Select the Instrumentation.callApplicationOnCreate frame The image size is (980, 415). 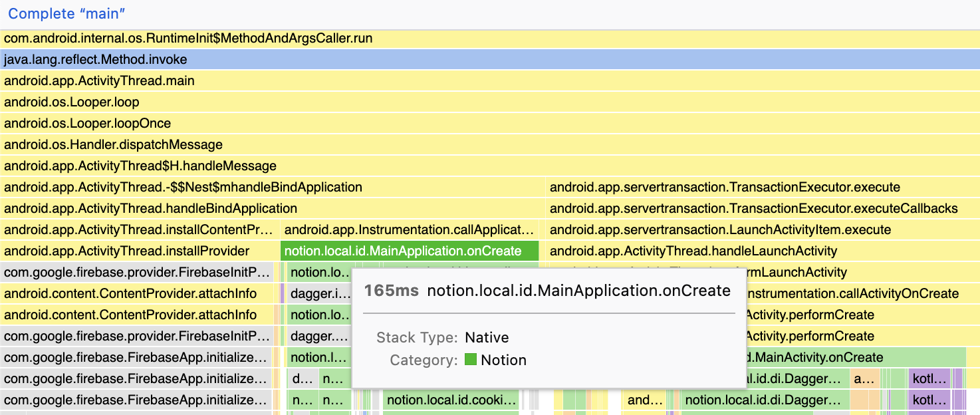409,229
